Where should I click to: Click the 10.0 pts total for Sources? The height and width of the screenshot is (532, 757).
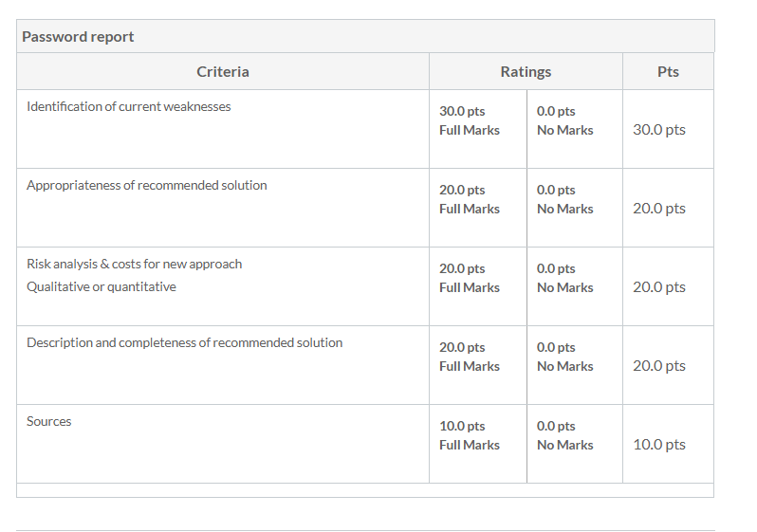pyautogui.click(x=659, y=444)
